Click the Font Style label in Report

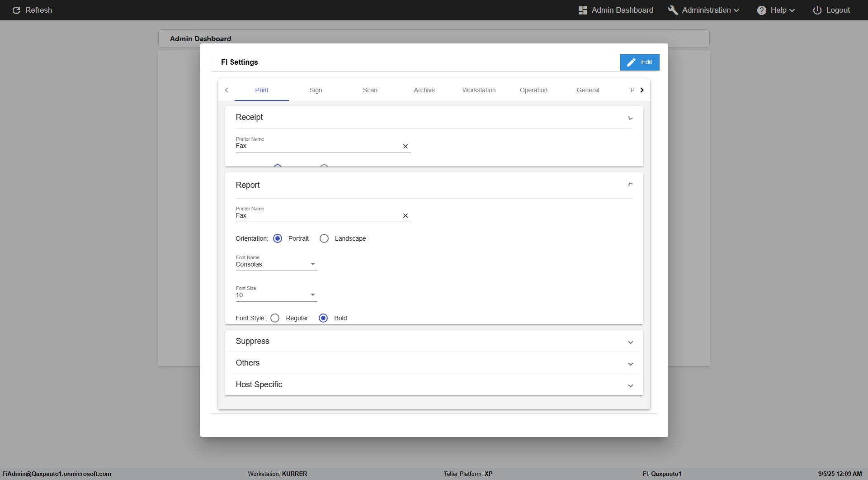(250, 318)
